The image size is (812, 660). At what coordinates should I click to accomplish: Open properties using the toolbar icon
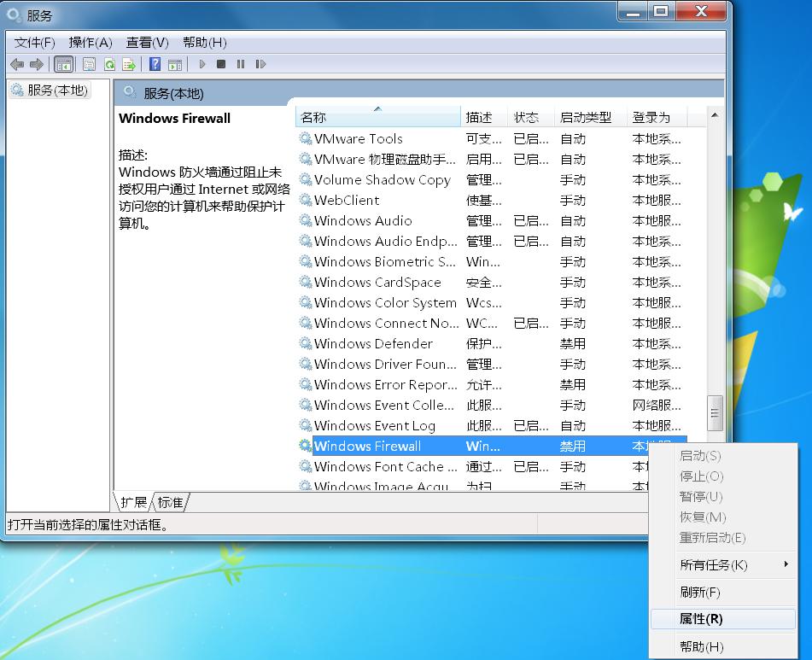point(89,64)
